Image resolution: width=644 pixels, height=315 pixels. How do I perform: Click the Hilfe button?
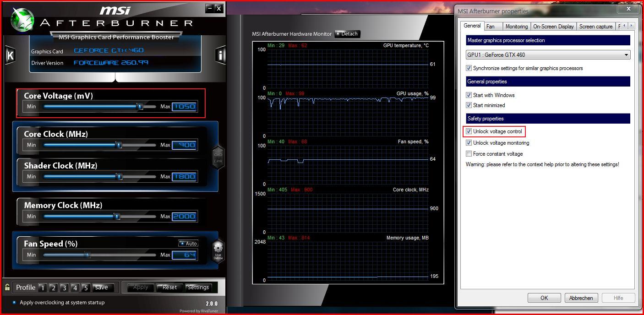click(618, 298)
